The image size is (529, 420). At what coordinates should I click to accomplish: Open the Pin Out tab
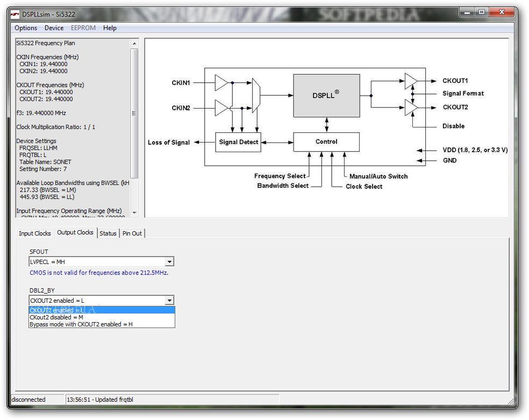click(132, 233)
